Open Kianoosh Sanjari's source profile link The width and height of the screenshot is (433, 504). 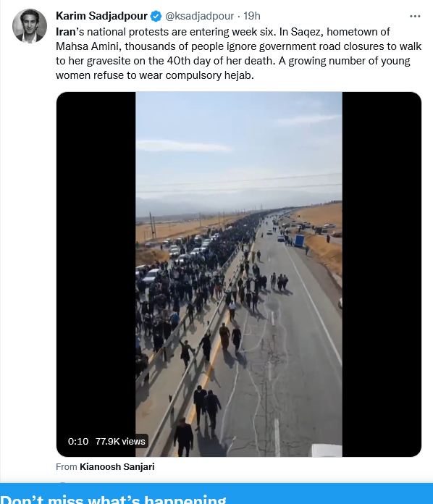click(117, 467)
